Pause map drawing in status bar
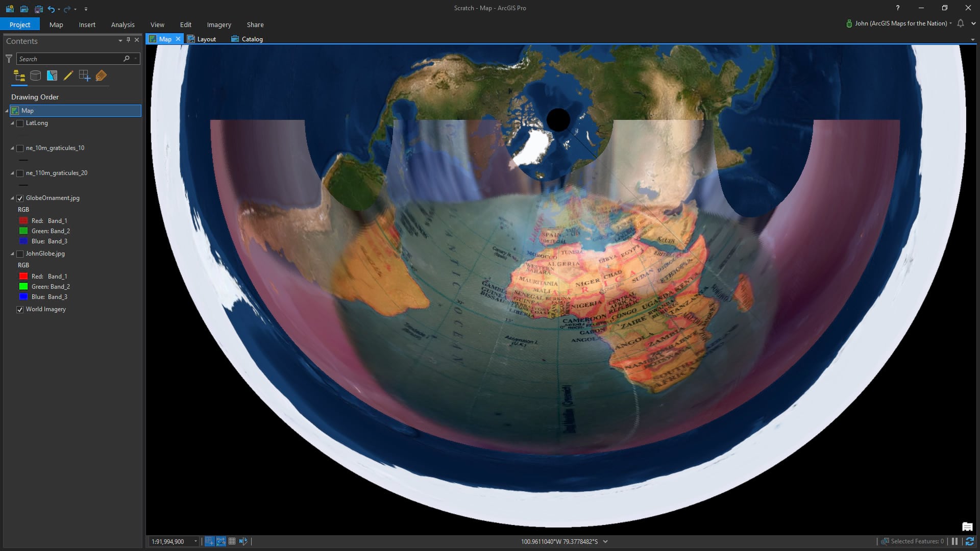The height and width of the screenshot is (551, 980). (x=954, y=541)
